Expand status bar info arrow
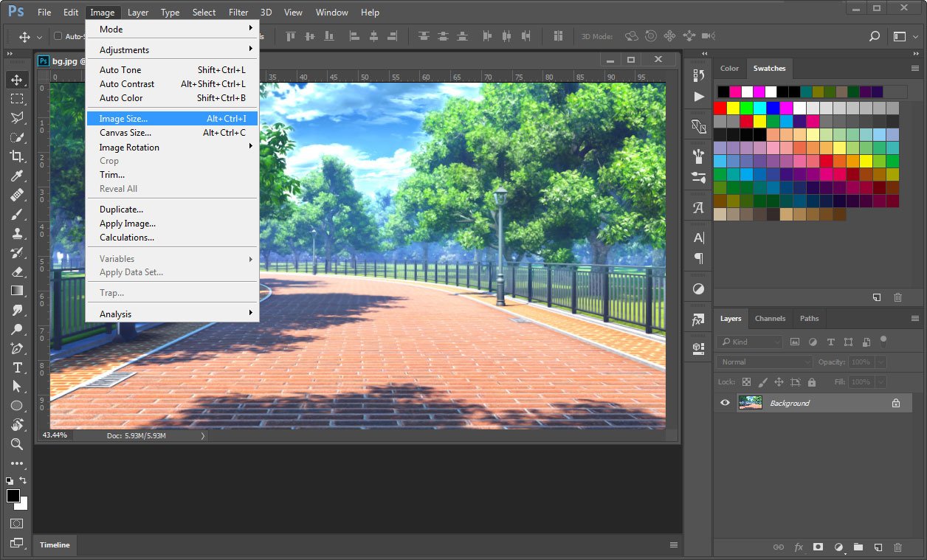The width and height of the screenshot is (927, 560). point(203,436)
